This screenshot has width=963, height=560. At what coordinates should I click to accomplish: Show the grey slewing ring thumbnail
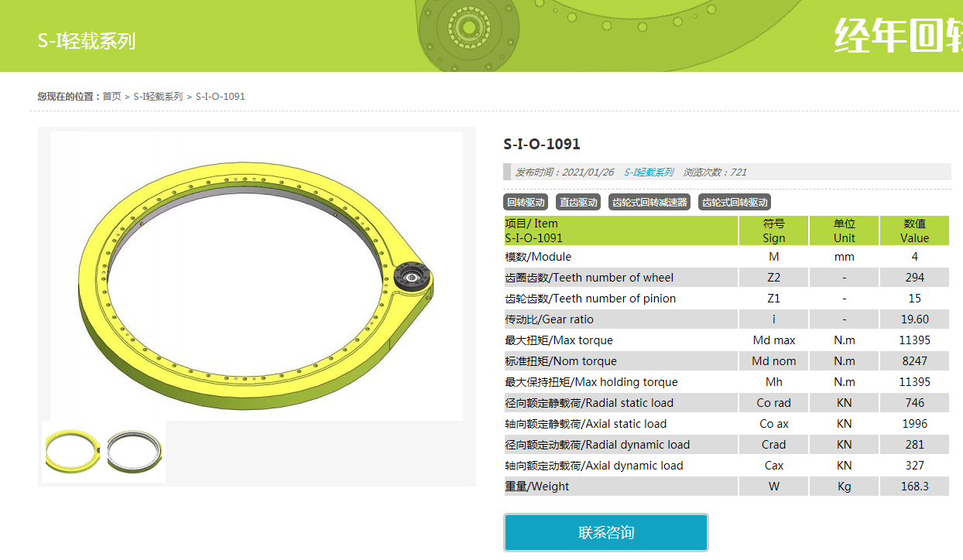[135, 451]
